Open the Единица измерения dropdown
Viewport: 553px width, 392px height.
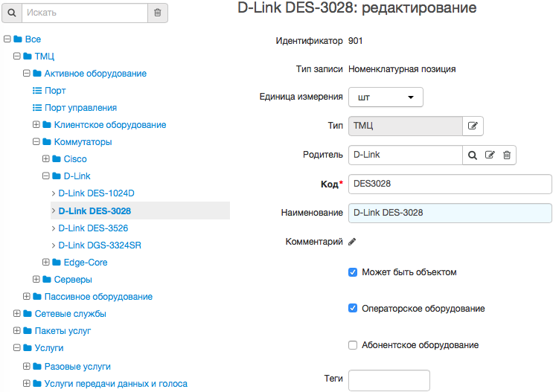(x=386, y=97)
